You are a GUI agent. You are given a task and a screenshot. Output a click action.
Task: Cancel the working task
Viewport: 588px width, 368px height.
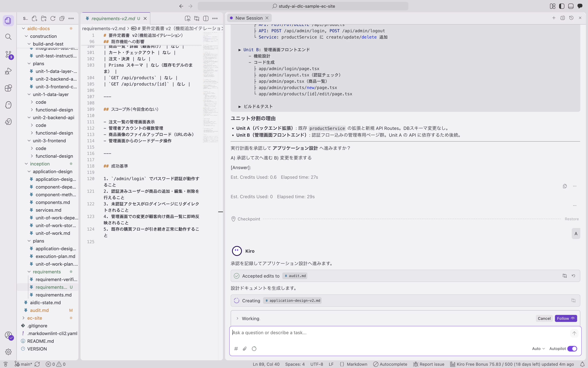(x=544, y=319)
